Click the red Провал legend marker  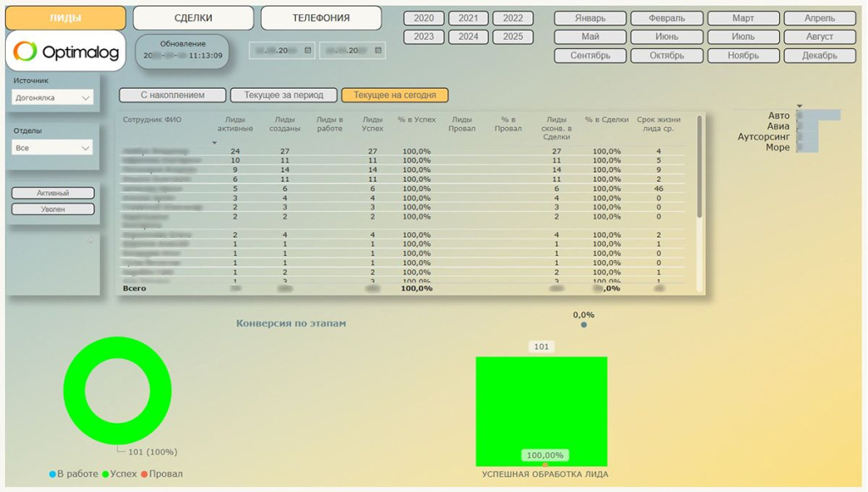tap(145, 474)
